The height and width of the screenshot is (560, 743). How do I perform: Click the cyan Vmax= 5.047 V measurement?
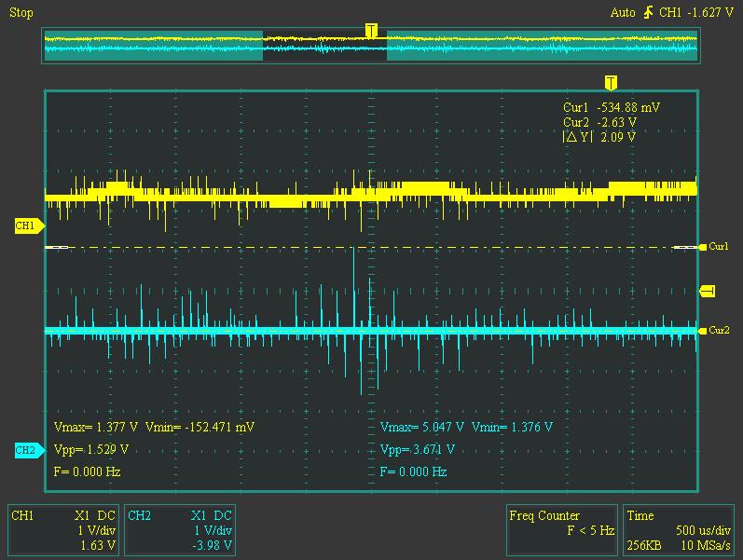pyautogui.click(x=421, y=428)
